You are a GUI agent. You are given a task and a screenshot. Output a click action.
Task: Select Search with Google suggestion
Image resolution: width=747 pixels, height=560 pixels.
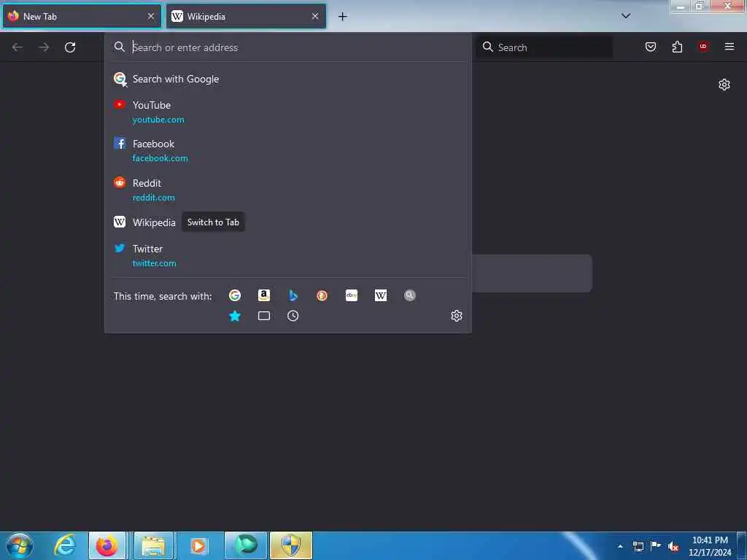287,79
